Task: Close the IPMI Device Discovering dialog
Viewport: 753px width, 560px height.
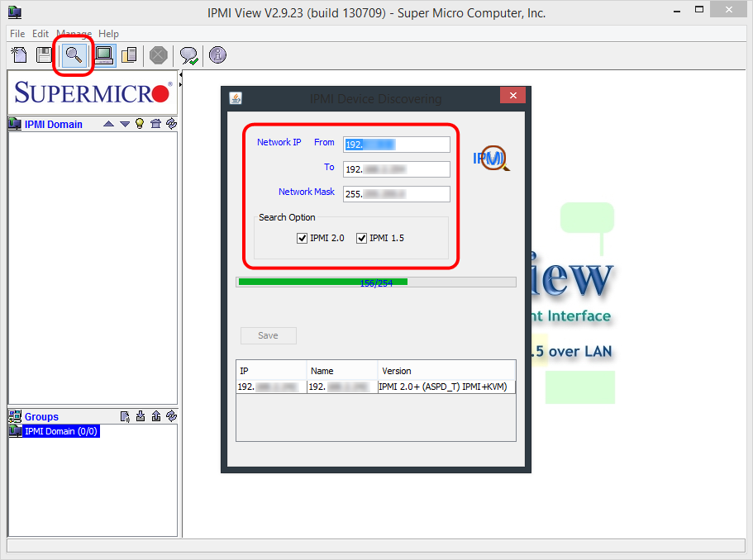Action: pos(512,95)
